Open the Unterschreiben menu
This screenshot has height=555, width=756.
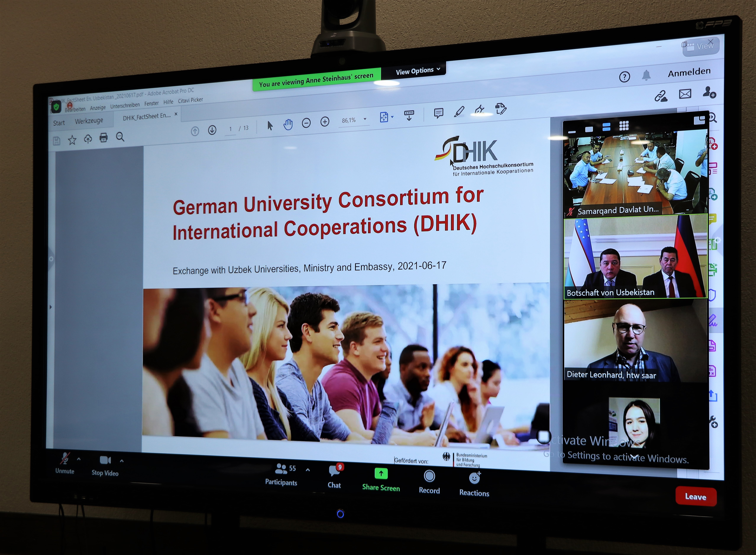click(125, 106)
